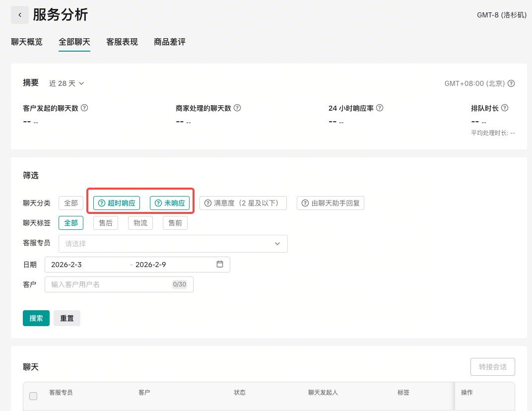This screenshot has width=532, height=411.
Task: Open the calendar icon in date field
Action: coord(220,264)
